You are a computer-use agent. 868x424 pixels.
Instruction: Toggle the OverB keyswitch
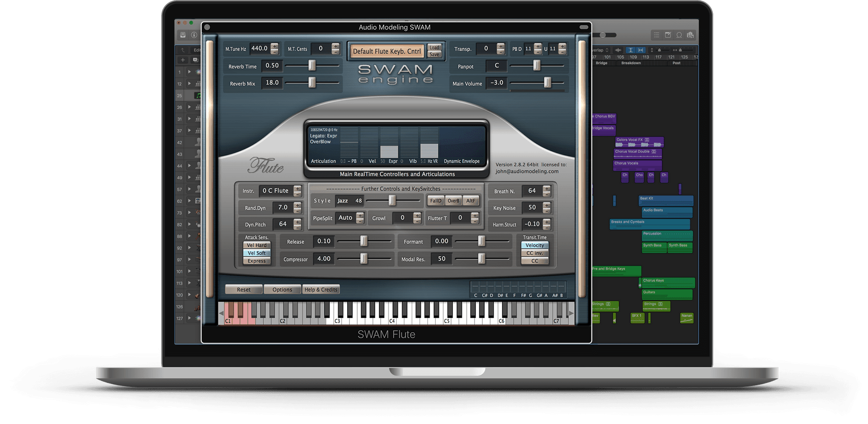453,201
